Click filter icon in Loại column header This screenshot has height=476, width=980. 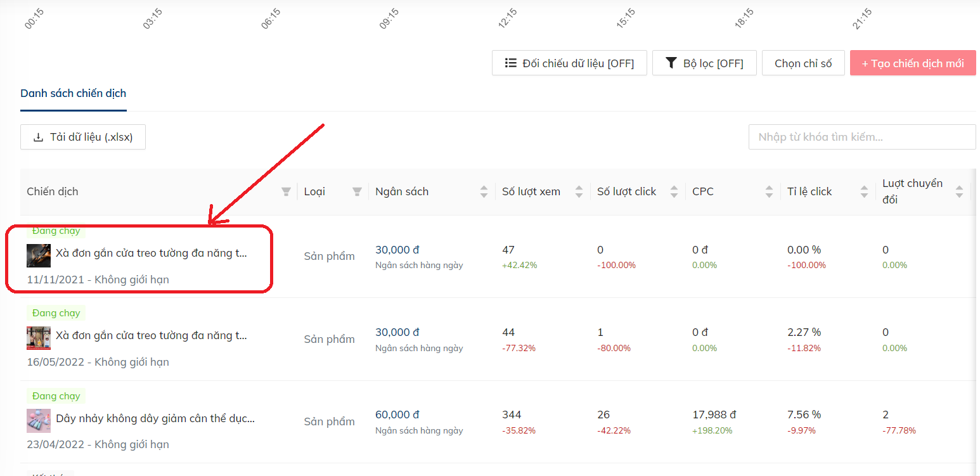click(357, 191)
